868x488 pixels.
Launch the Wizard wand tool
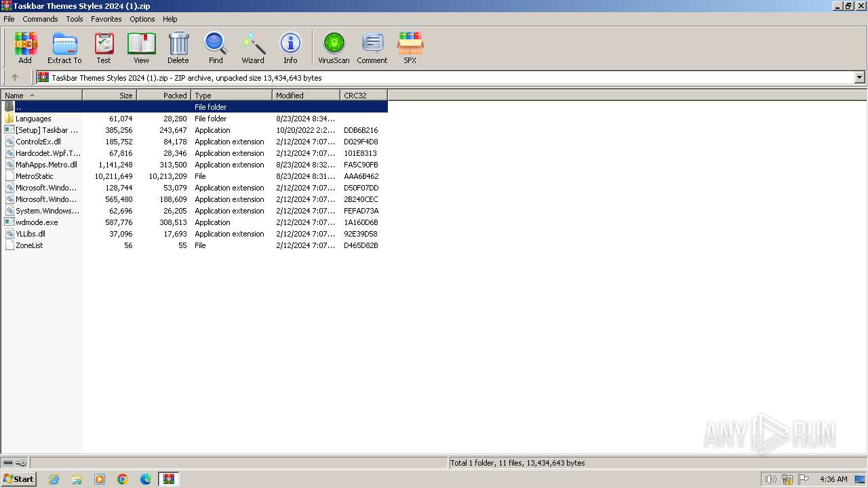(x=253, y=47)
